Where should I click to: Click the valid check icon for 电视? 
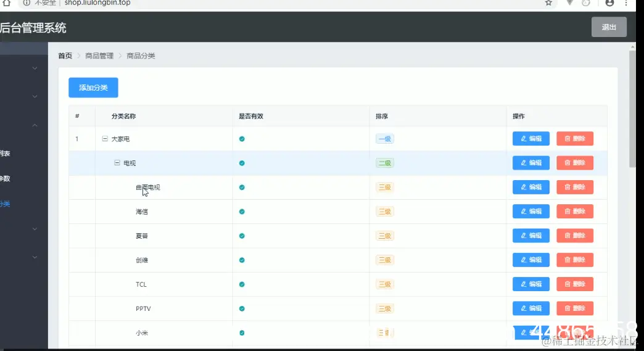point(242,163)
